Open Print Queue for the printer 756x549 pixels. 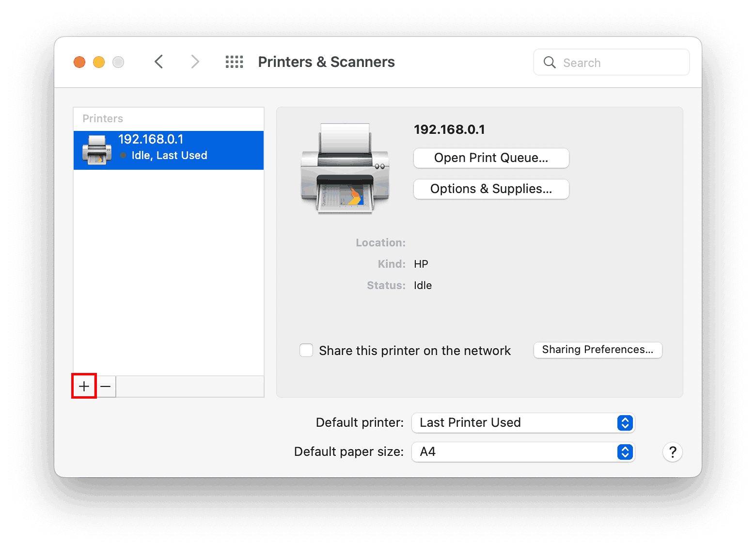[491, 158]
